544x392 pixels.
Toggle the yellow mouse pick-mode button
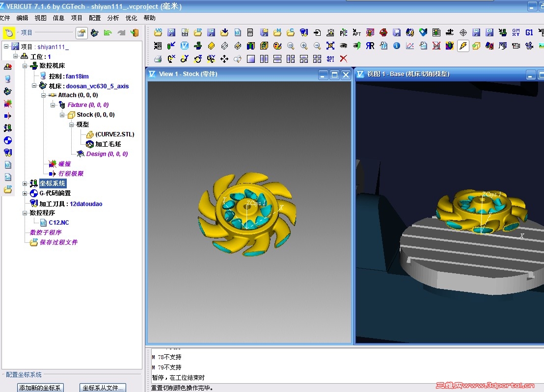pyautogui.click(x=9, y=33)
